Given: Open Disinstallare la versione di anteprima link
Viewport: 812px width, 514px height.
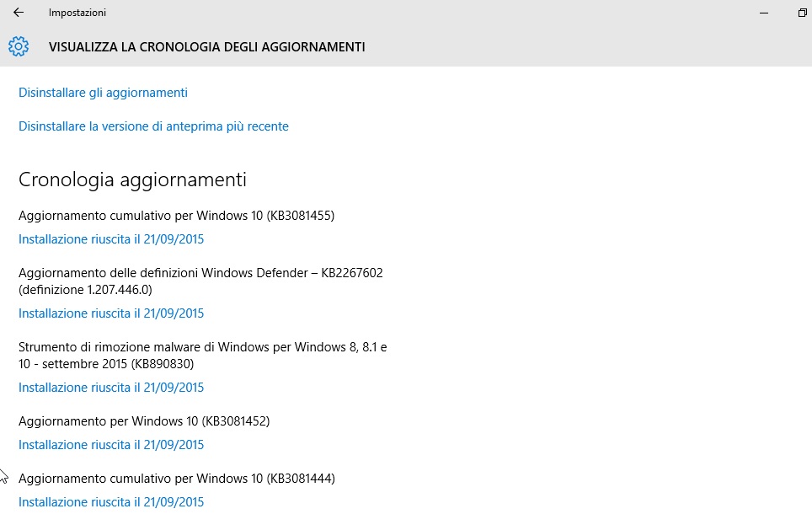Looking at the screenshot, I should (x=153, y=126).
